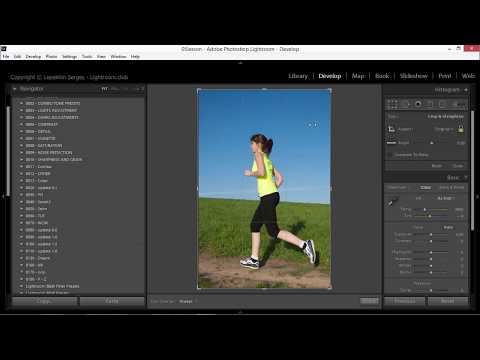Click the Straighten angle tool icon
This screenshot has width=480, height=360.
pos(391,142)
